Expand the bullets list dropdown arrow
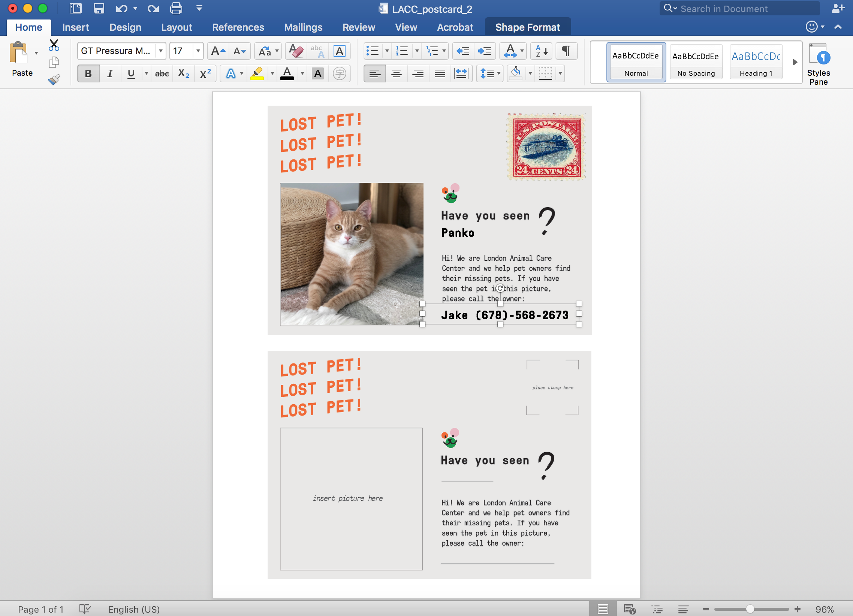Screen dimensions: 853x616 pos(387,51)
